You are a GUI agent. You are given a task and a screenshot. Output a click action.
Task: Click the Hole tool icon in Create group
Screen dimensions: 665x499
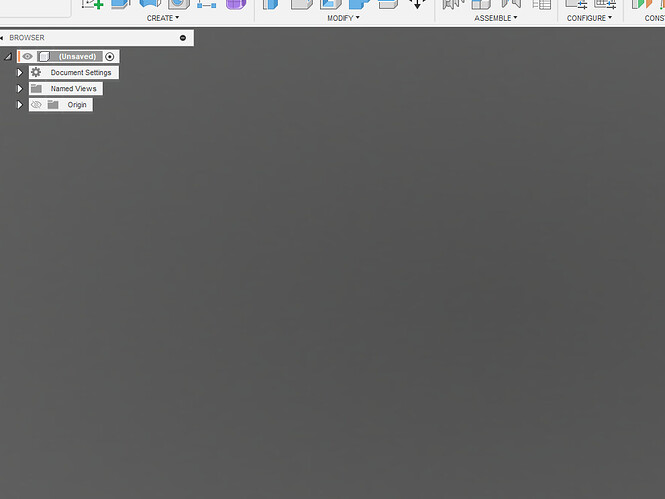click(177, 4)
